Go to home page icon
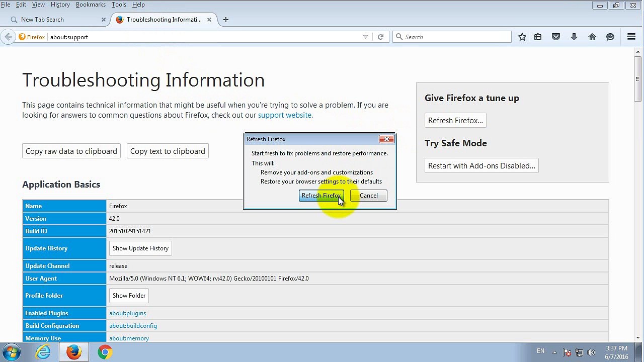Image resolution: width=644 pixels, height=362 pixels. click(x=592, y=37)
